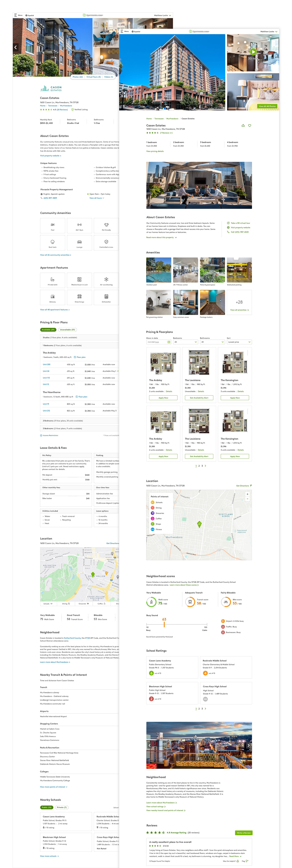This screenshot has width=292, height=868.
Task: Expand View more points of interest
Action: [54, 787]
